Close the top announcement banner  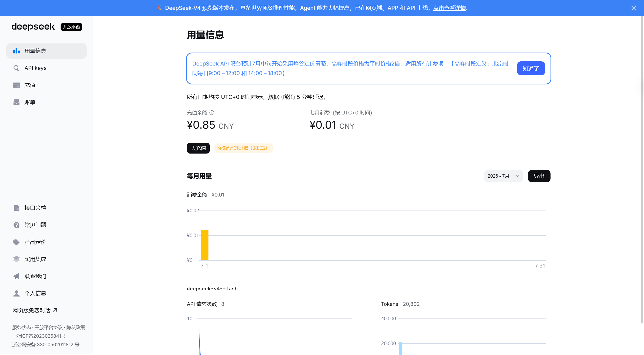(x=633, y=8)
